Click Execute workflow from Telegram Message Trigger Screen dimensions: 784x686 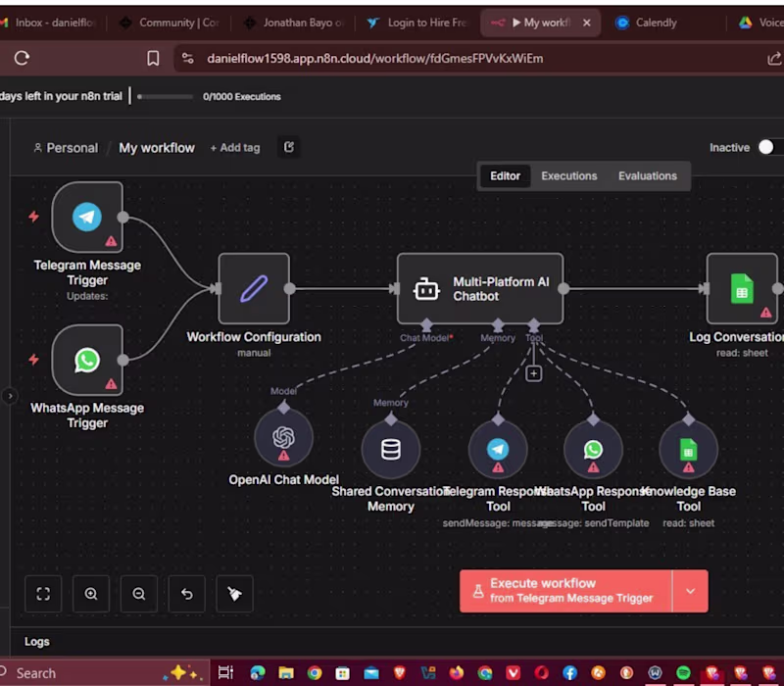pos(565,591)
